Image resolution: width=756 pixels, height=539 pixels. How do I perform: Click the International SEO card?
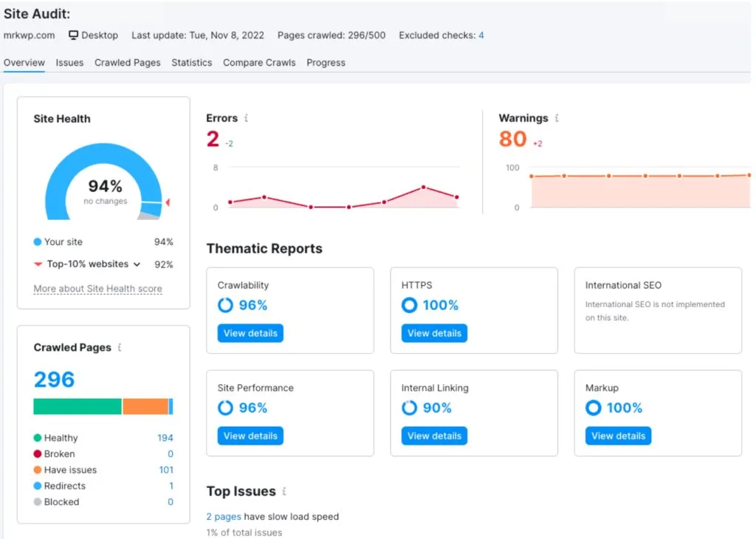pyautogui.click(x=658, y=311)
